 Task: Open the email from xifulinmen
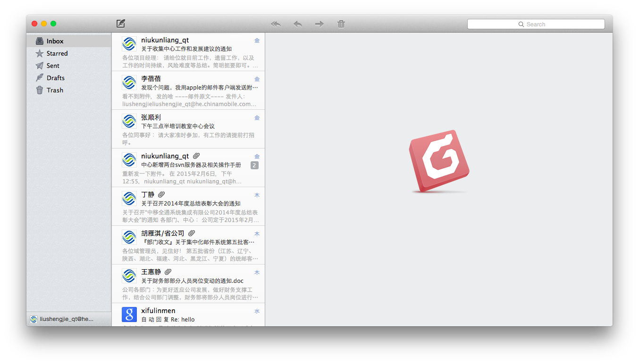[x=188, y=315]
